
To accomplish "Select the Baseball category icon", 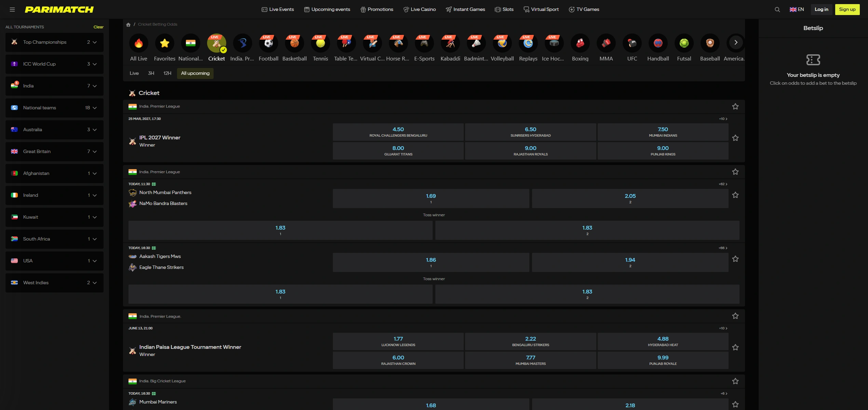I will pyautogui.click(x=710, y=43).
